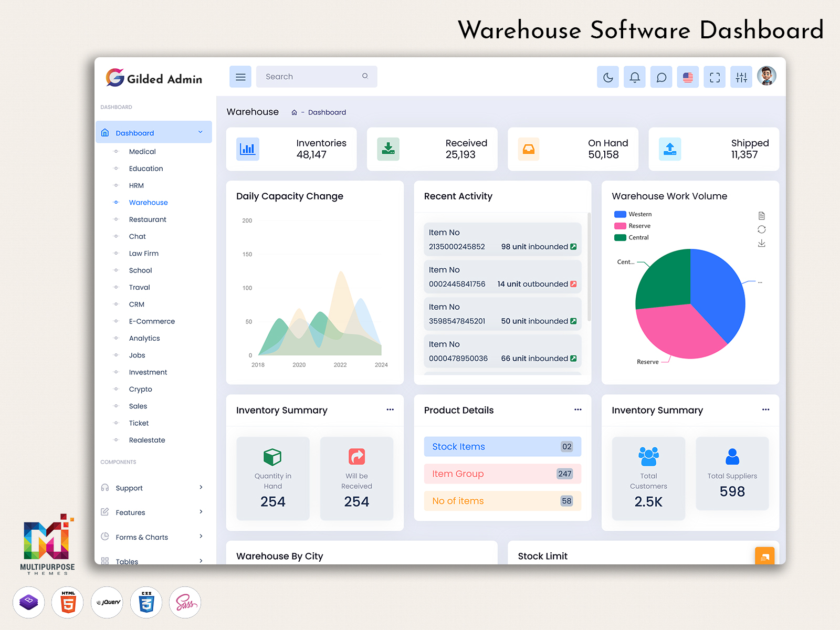Screen dimensions: 840x630
Task: Open the Analytics dashboard menu item
Action: click(144, 339)
